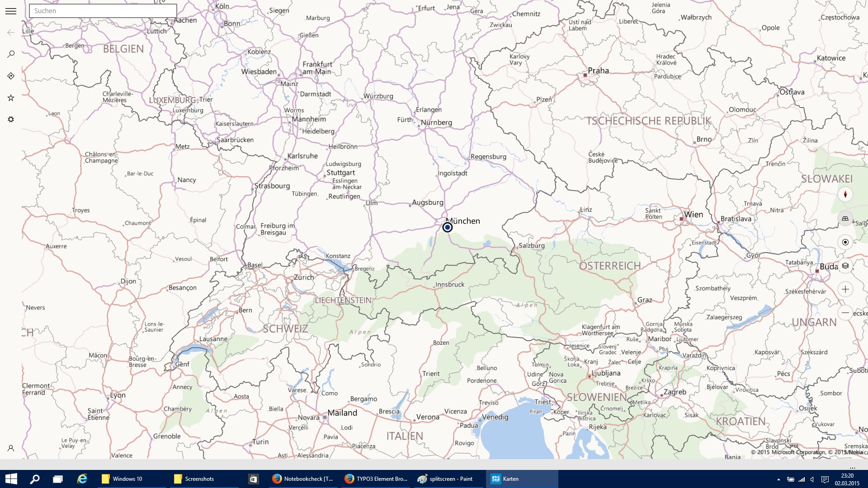
Task: Click the SCHWEIZ country label
Action: coord(285,328)
